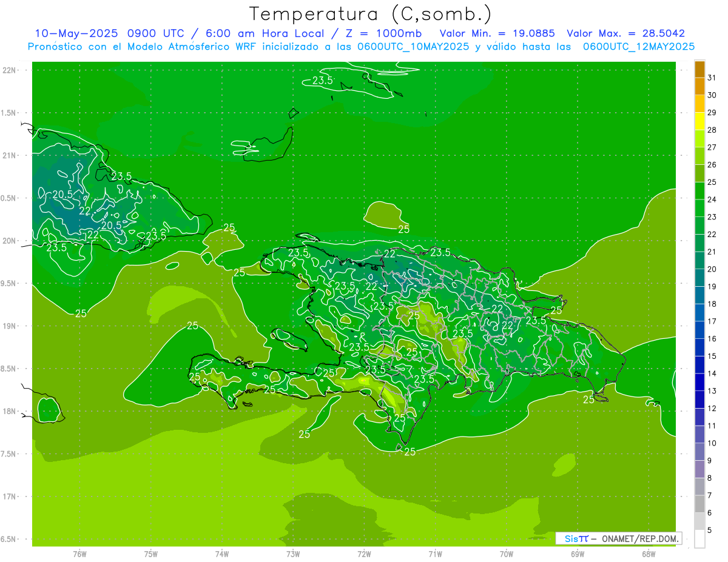Pick the light gray legend swatch between 5 and 6
Screen dimensions: 728x562
[x=699, y=522]
